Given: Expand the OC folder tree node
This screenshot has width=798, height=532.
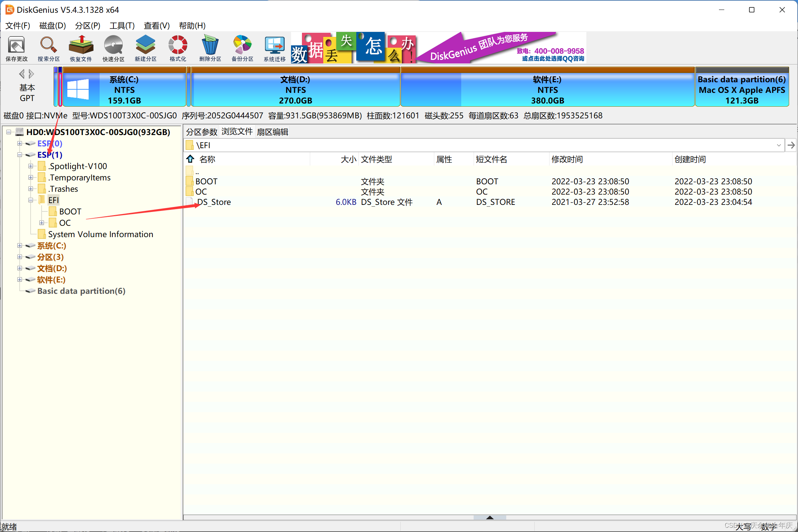Looking at the screenshot, I should [42, 223].
